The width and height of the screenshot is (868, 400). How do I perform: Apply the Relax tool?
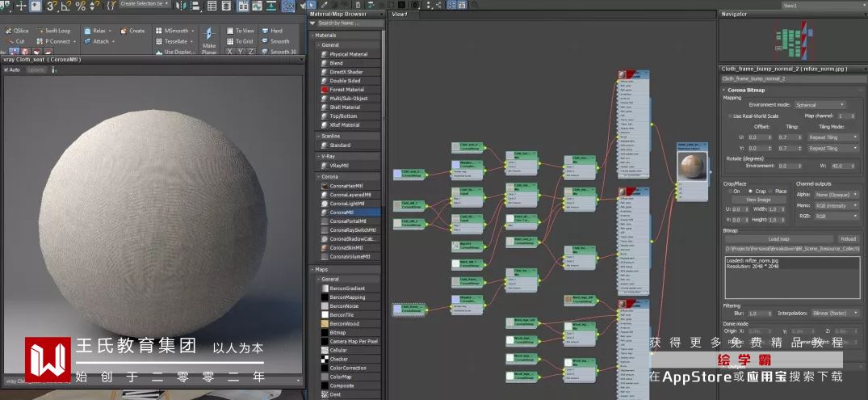pyautogui.click(x=98, y=31)
